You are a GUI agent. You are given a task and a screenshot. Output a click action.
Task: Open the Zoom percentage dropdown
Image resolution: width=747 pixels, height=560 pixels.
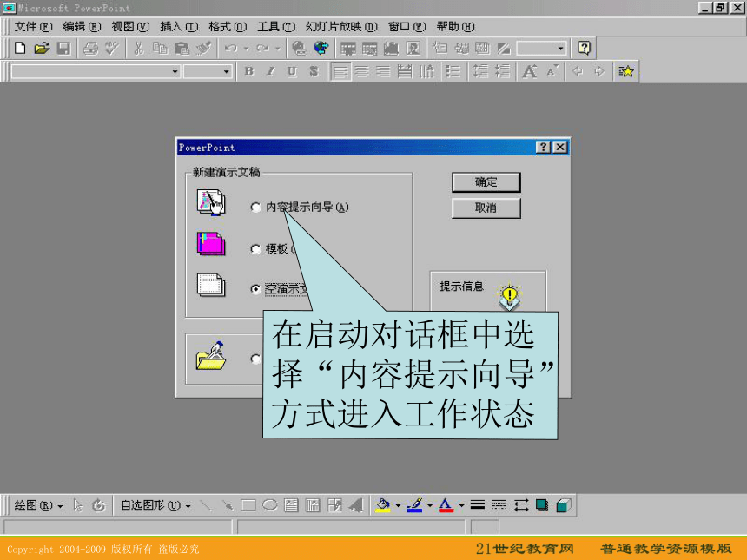(560, 48)
